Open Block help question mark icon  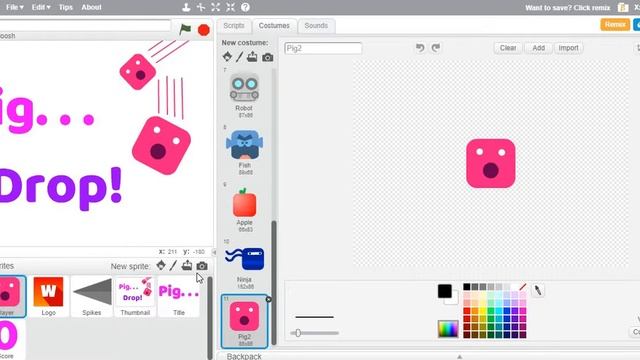(x=245, y=7)
